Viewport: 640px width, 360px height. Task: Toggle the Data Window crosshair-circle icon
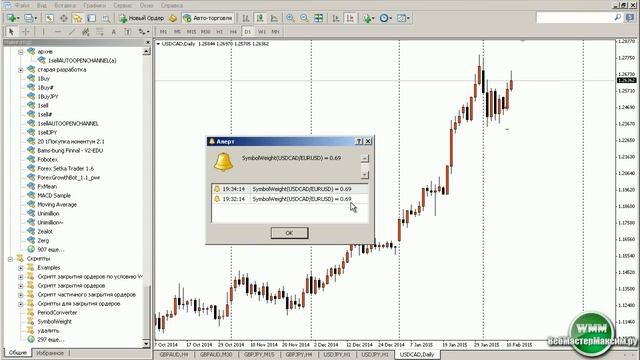pyautogui.click(x=64, y=18)
